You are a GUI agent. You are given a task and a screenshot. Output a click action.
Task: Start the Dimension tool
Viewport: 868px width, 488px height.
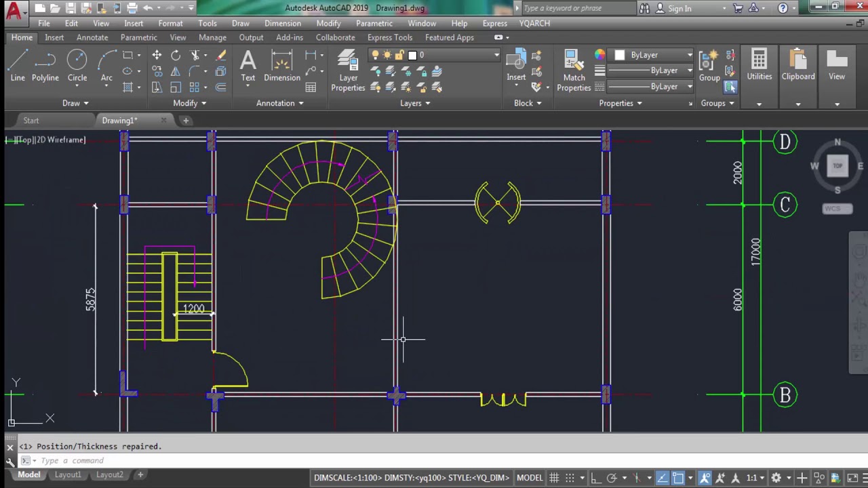(x=282, y=66)
